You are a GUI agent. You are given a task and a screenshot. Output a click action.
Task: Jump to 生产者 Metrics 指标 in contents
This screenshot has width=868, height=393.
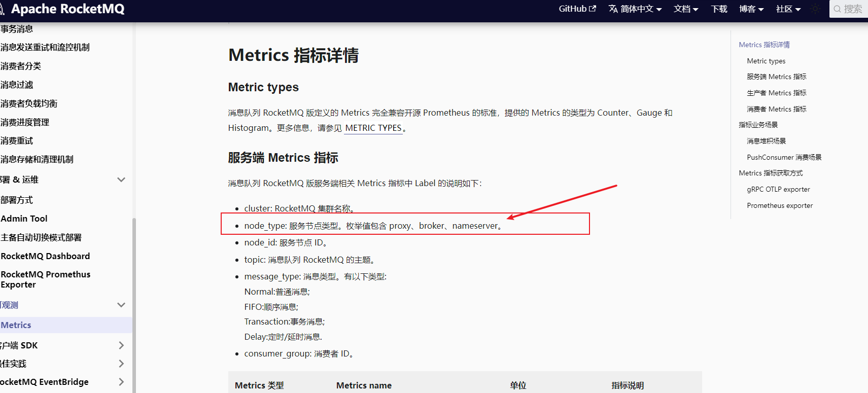[x=776, y=93]
